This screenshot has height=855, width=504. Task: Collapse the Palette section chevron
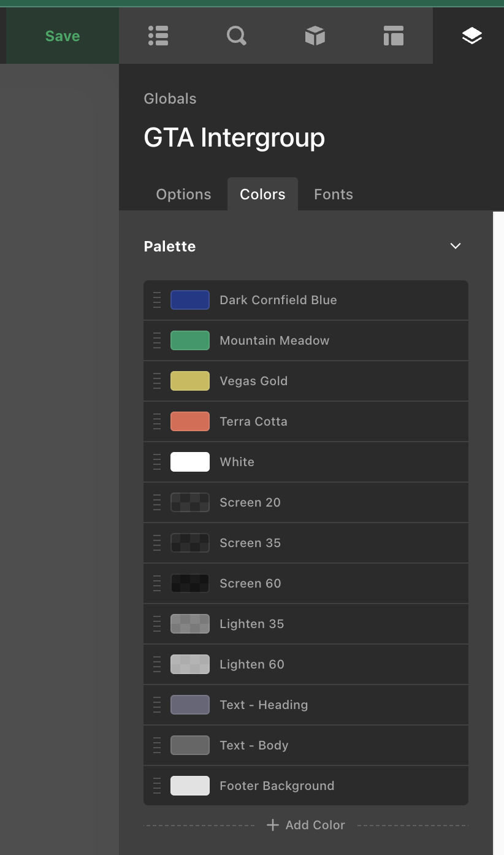(x=456, y=246)
